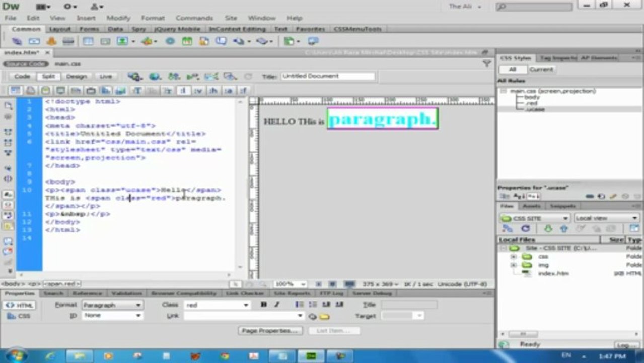This screenshot has height=363, width=644.
Task: Select the paragraph text in Design view
Action: tap(382, 119)
